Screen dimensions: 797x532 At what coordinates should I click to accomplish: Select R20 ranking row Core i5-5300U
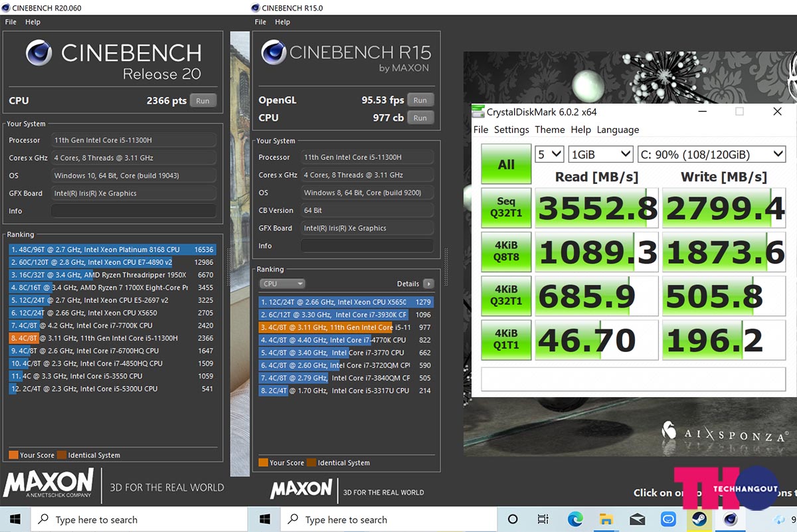(112, 389)
